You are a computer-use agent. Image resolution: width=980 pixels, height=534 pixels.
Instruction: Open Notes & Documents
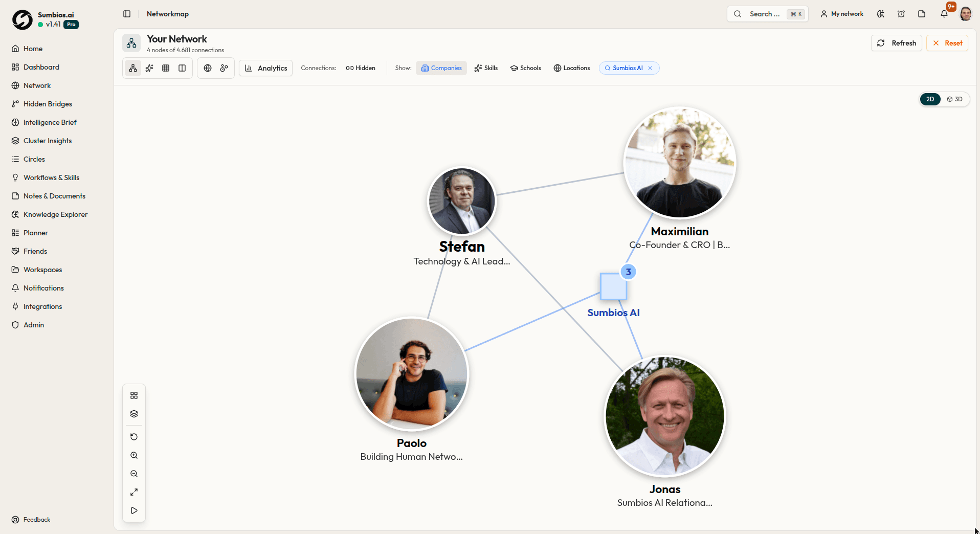tap(54, 196)
